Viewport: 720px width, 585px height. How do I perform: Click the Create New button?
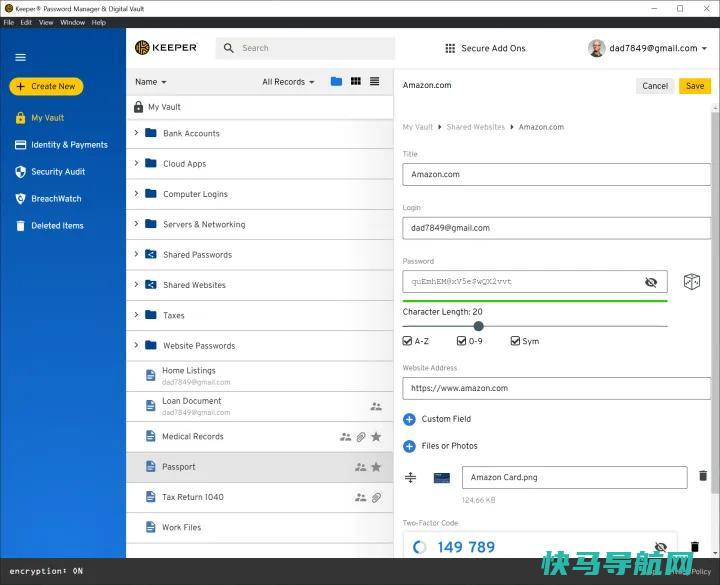pyautogui.click(x=46, y=86)
